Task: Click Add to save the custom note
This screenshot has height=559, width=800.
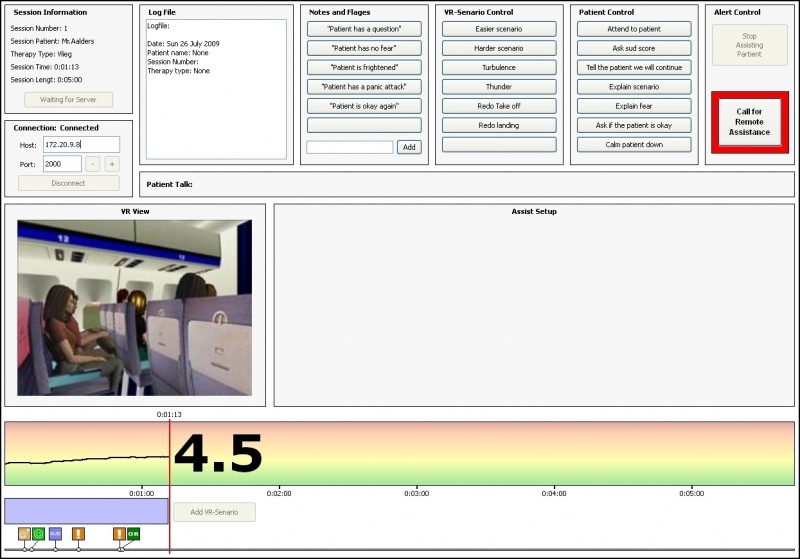Action: 409,147
